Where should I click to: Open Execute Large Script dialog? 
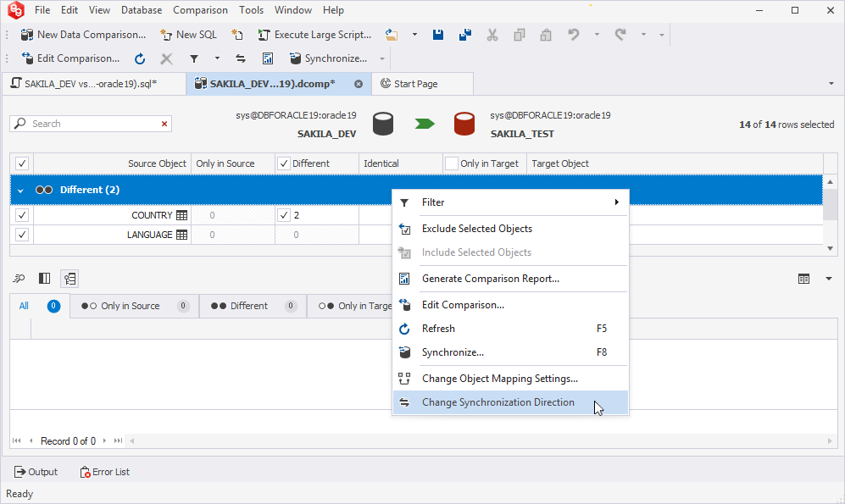(314, 35)
